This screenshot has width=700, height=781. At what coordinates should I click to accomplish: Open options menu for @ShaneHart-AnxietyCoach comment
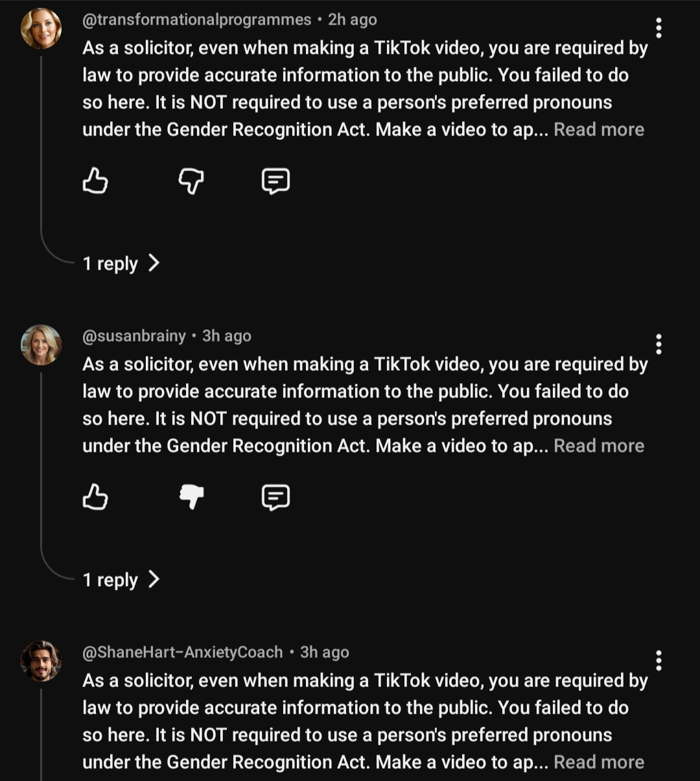coord(659,660)
